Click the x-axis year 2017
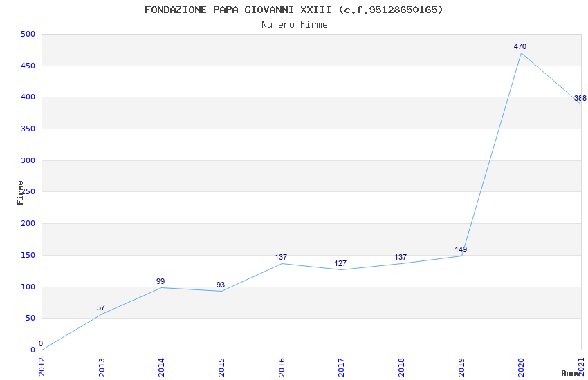Image resolution: width=588 pixels, height=380 pixels. tap(341, 367)
